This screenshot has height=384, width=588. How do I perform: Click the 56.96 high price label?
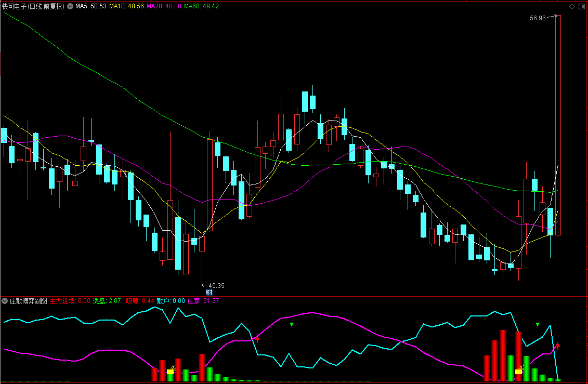click(538, 18)
